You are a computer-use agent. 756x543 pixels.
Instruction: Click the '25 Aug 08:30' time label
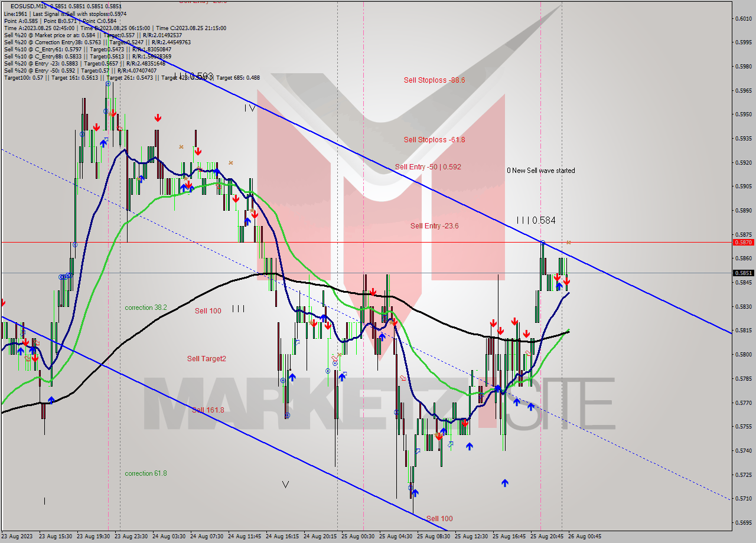434,537
